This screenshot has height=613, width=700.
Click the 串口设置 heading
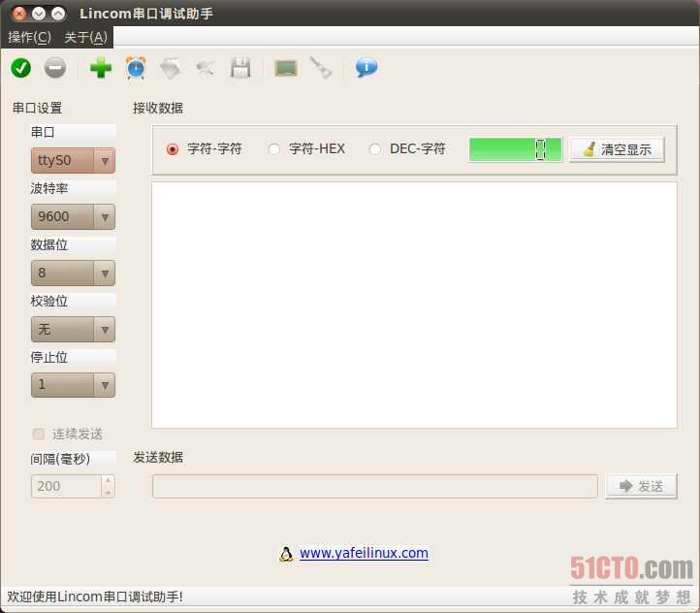pos(38,108)
